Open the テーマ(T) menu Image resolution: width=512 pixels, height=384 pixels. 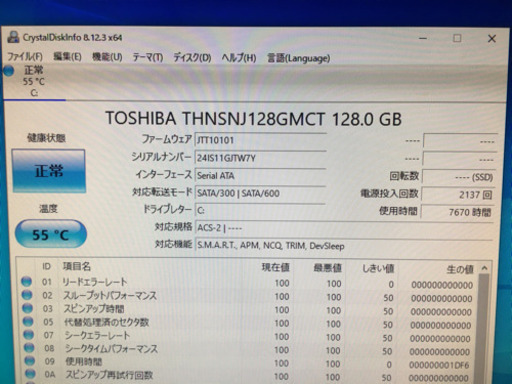[x=148, y=57]
